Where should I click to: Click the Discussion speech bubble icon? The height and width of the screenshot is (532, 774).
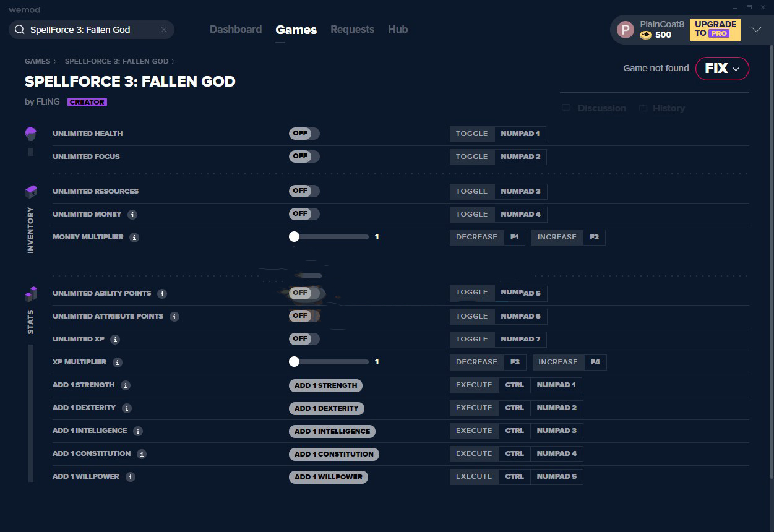click(x=566, y=108)
